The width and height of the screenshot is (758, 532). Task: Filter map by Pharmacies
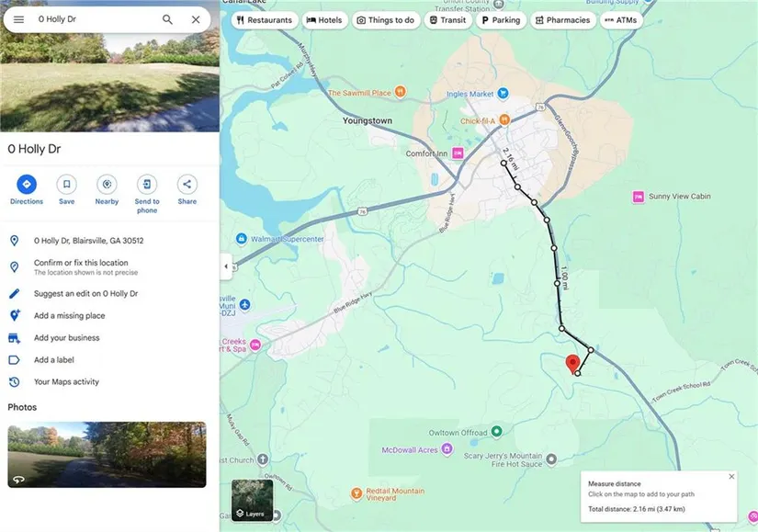562,20
